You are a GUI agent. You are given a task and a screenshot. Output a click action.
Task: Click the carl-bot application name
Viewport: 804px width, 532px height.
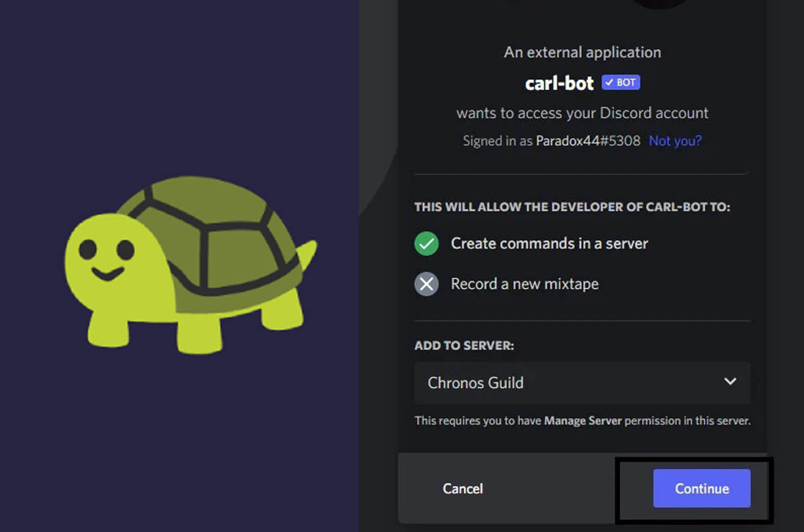(560, 83)
